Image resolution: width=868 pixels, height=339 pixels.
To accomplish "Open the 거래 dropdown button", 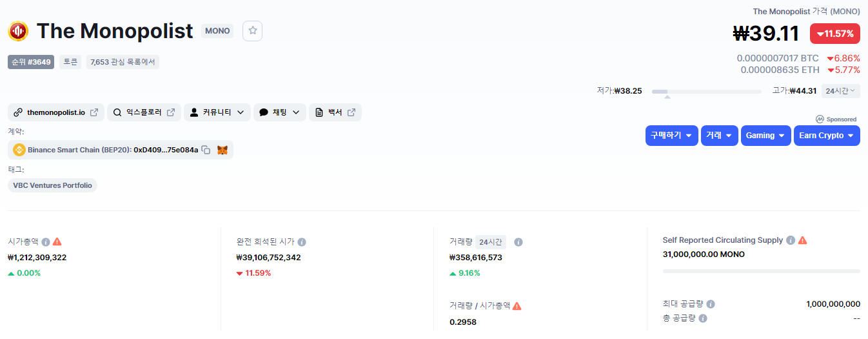I will [720, 136].
